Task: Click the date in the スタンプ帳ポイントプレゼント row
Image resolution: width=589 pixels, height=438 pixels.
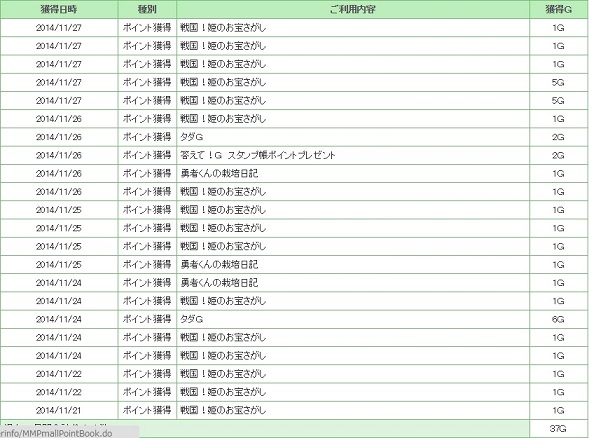Action: tap(59, 155)
